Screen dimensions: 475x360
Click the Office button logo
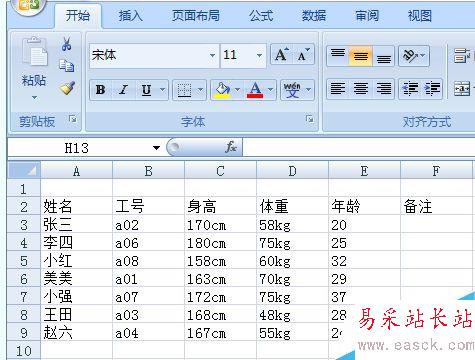[29, 5]
